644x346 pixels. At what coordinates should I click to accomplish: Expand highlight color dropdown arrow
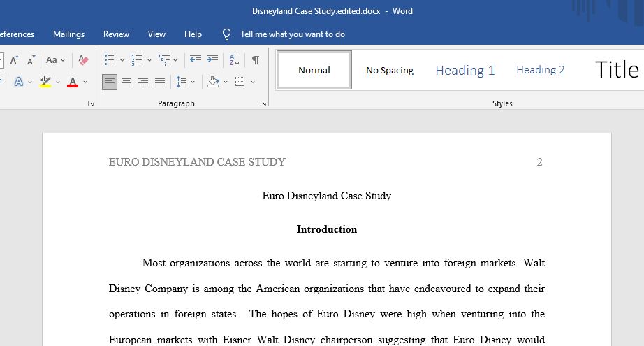pos(58,82)
